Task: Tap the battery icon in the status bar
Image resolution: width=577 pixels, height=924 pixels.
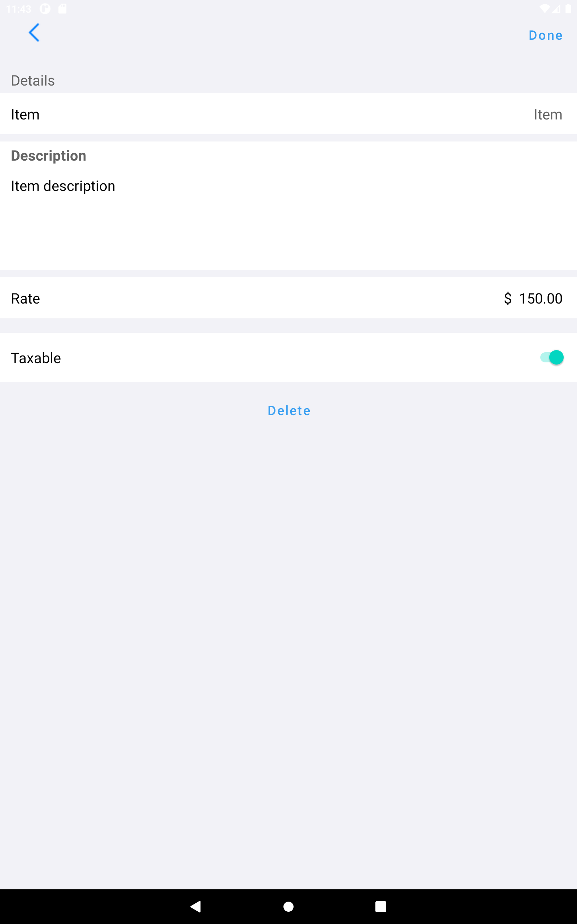Action: [x=568, y=9]
